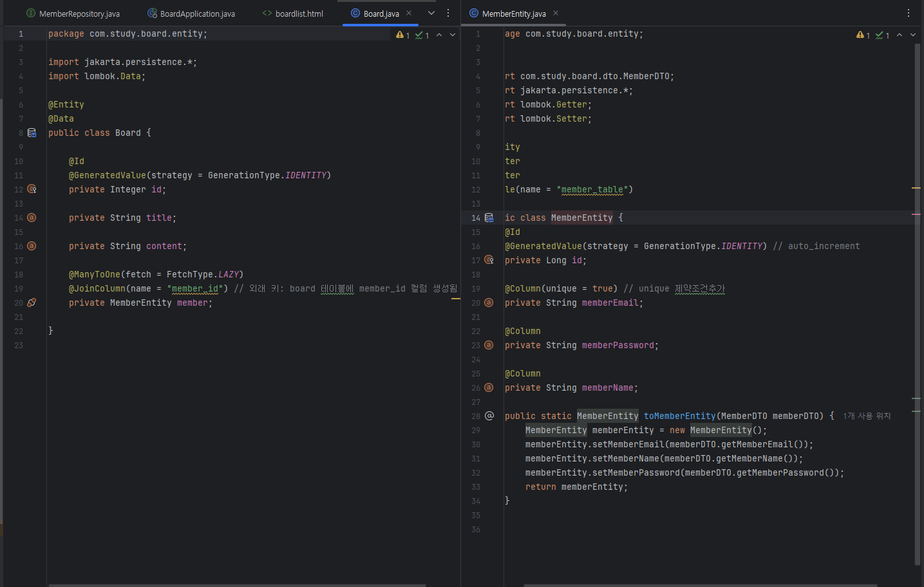The width and height of the screenshot is (924, 587).
Task: Click the horizontal scrollbar of MemberEntity.java editor
Action: coord(701,585)
